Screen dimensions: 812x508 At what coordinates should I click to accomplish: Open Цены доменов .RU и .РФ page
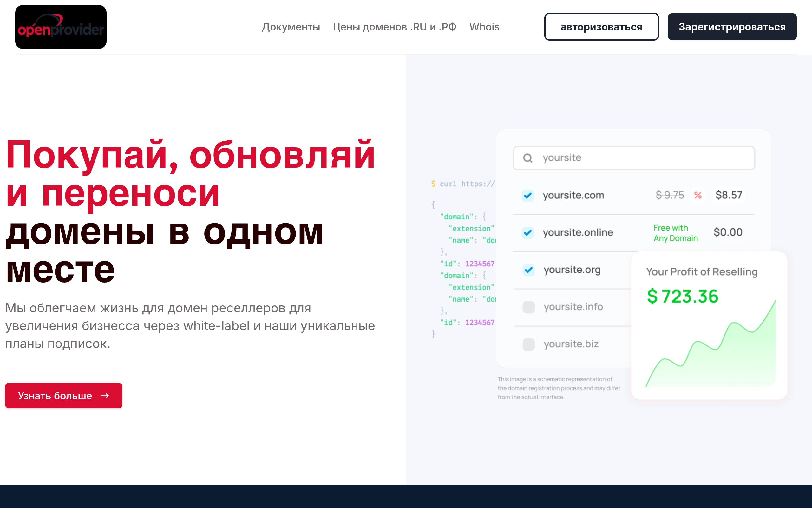click(395, 27)
